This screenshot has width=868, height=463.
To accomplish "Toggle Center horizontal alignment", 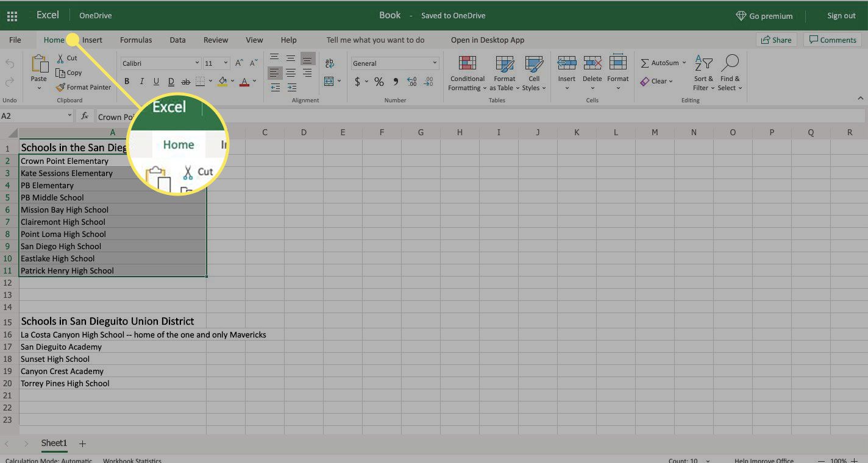I will coord(291,72).
